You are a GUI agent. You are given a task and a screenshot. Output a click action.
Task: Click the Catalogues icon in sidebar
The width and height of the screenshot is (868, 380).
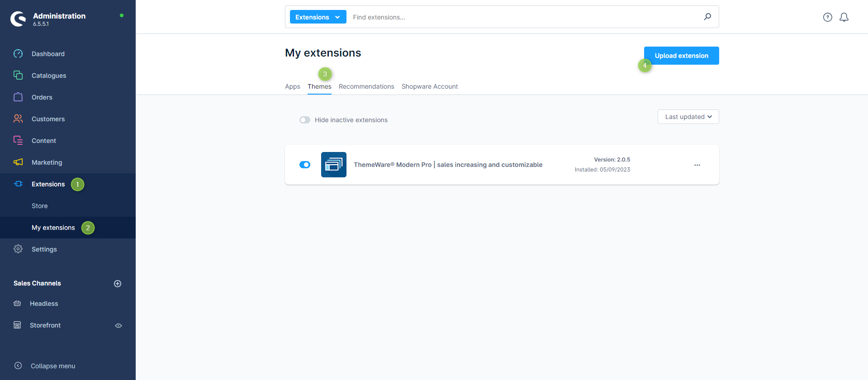(18, 76)
